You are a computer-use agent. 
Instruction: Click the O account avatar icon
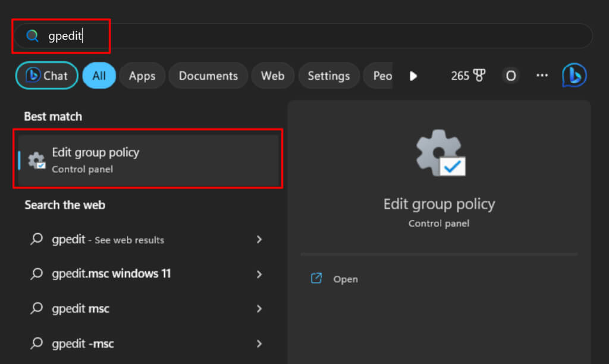click(510, 76)
